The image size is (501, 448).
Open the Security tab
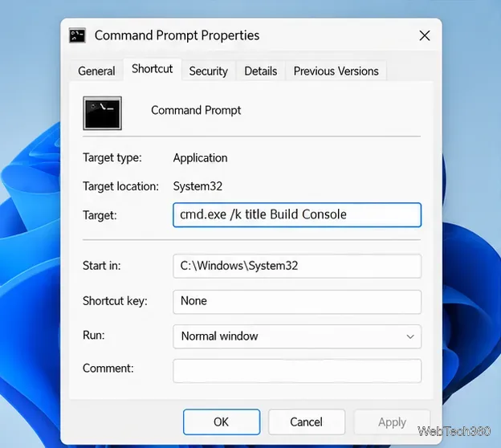208,71
